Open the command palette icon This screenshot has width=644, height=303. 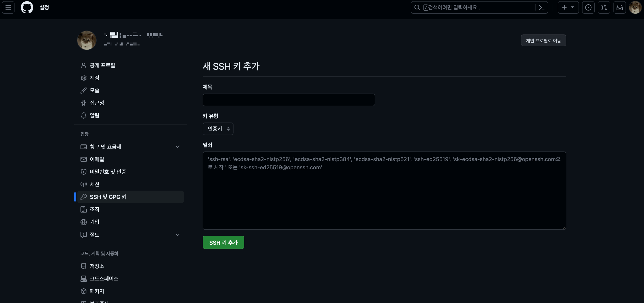(542, 8)
